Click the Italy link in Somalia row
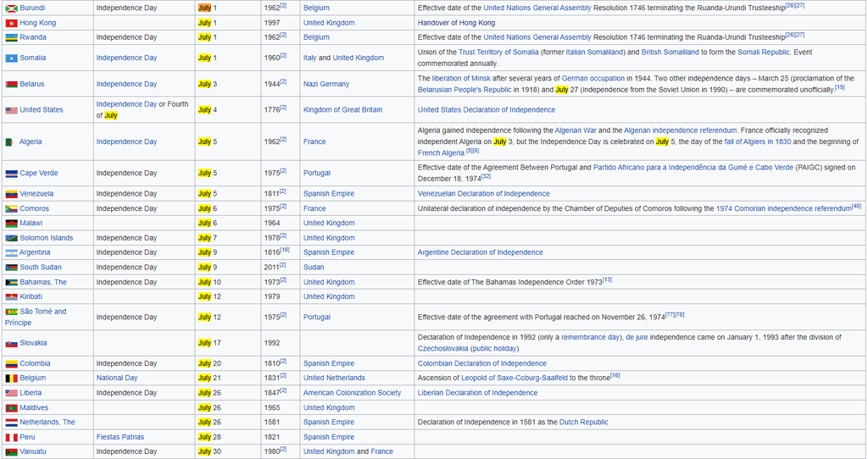868x459 pixels. [309, 58]
